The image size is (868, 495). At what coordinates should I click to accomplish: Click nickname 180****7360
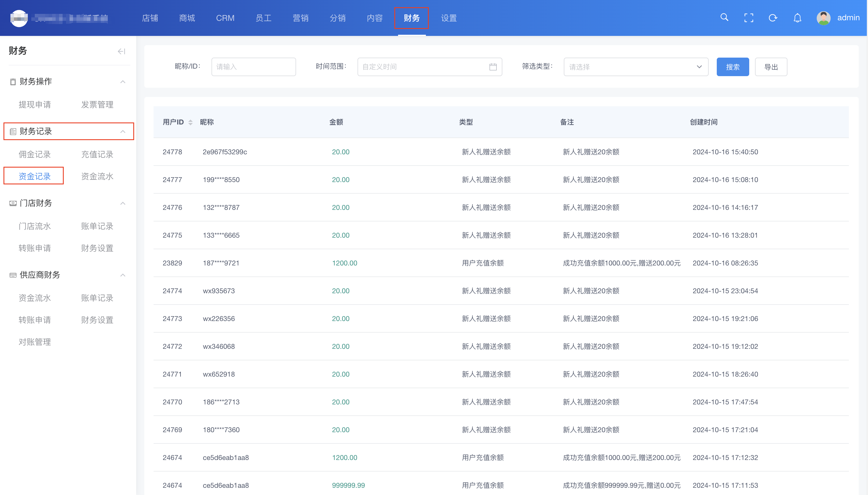point(221,430)
